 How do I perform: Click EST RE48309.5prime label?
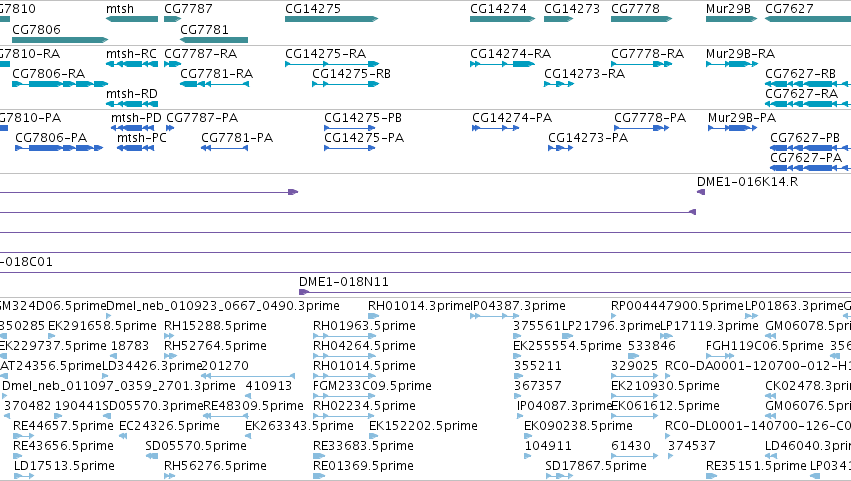tap(253, 406)
